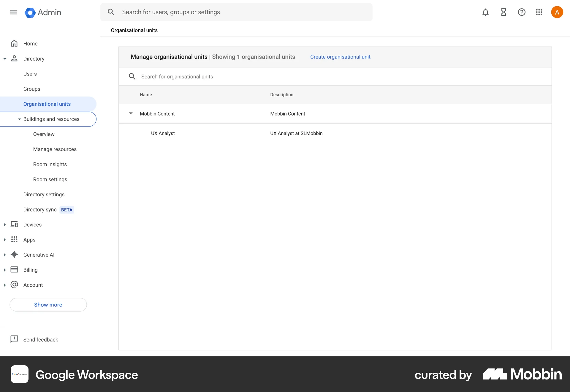Click the Devices icon in sidebar
The image size is (570, 392).
pyautogui.click(x=14, y=225)
